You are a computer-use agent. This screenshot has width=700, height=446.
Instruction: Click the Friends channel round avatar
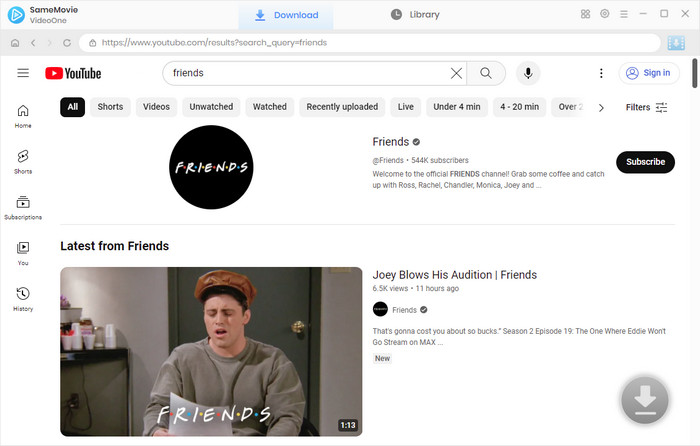pyautogui.click(x=211, y=167)
